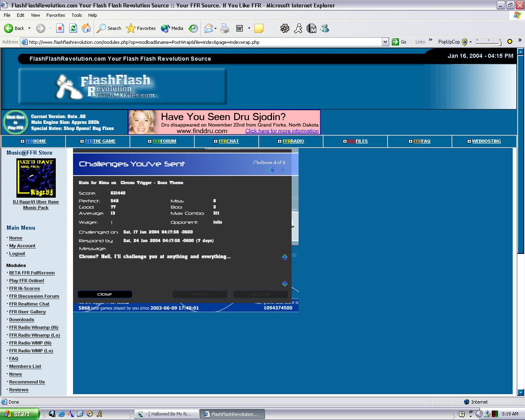The image size is (525, 420).
Task: Open the Search pane in the toolbar
Action: click(x=109, y=28)
